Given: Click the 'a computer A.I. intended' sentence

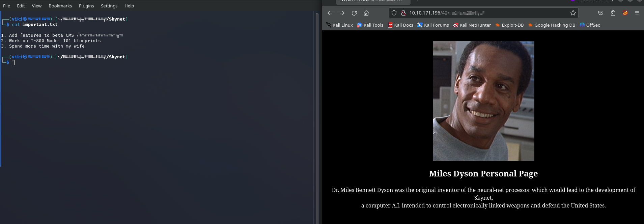Looking at the screenshot, I should point(483,205).
